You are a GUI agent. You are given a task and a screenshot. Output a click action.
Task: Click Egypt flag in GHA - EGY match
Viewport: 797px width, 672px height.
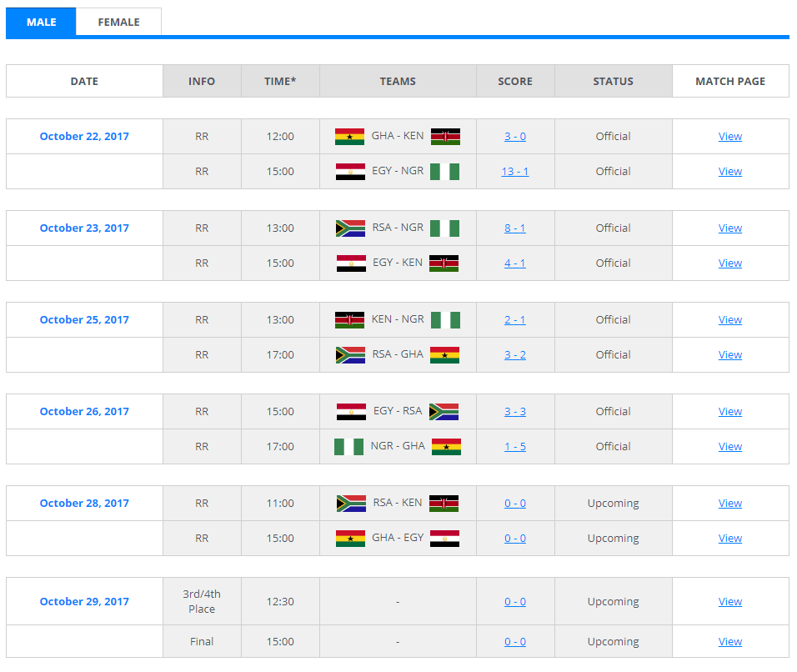[445, 539]
